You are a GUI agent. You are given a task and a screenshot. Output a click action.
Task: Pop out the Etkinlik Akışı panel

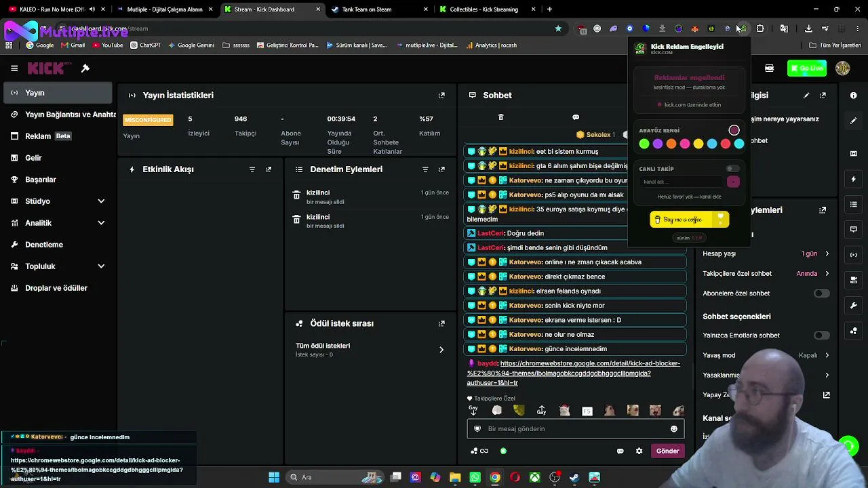point(269,169)
